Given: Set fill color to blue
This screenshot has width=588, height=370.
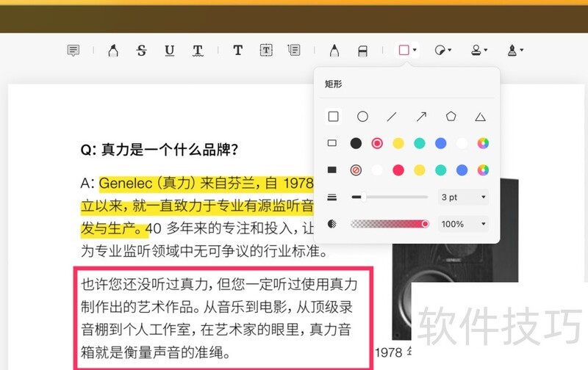Looking at the screenshot, I should point(462,170).
